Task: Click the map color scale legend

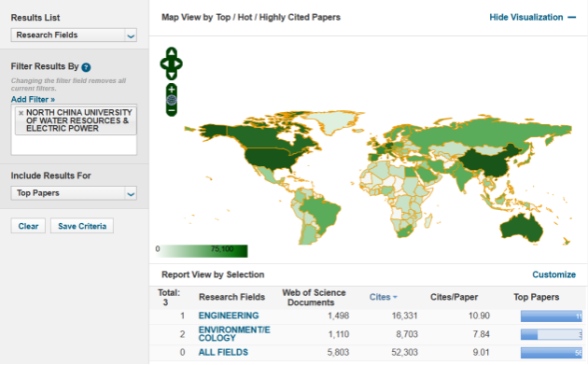Action: [202, 251]
